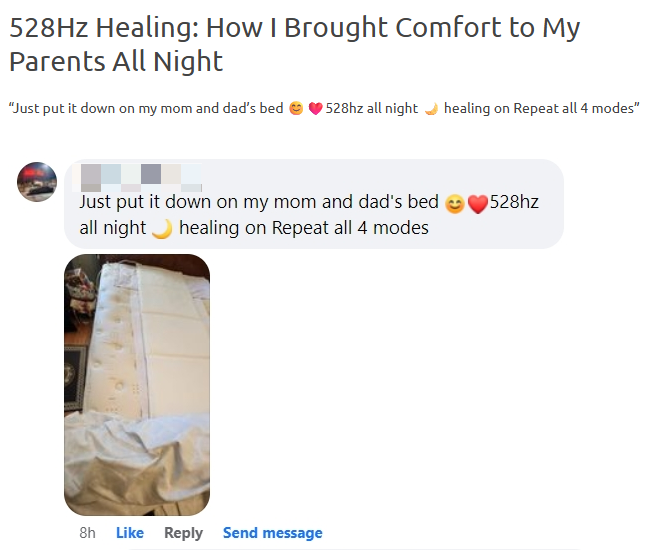Click the pink heart emoji in the quoted subtitle

click(x=315, y=109)
